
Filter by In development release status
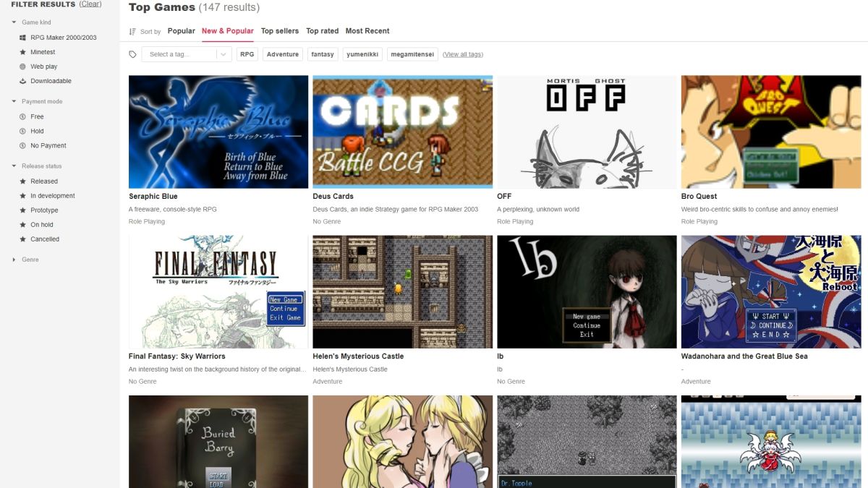[x=52, y=196]
